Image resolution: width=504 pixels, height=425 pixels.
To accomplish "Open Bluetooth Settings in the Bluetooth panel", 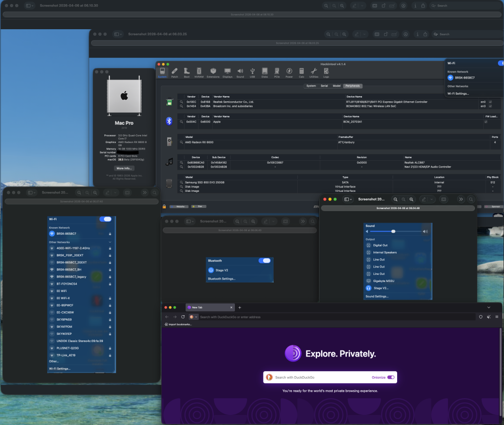I will [222, 279].
